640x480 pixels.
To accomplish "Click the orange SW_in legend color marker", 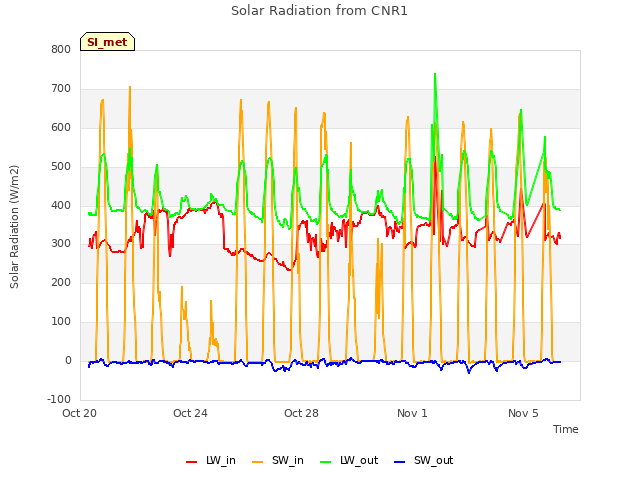I will point(258,462).
